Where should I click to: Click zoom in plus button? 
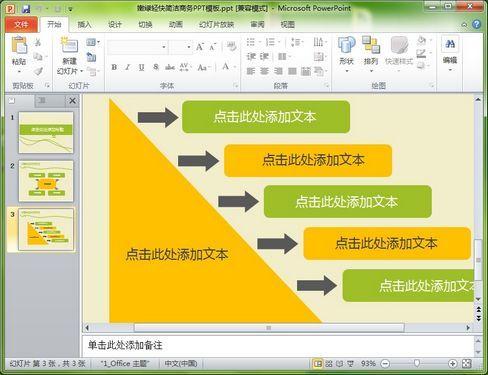(x=452, y=364)
